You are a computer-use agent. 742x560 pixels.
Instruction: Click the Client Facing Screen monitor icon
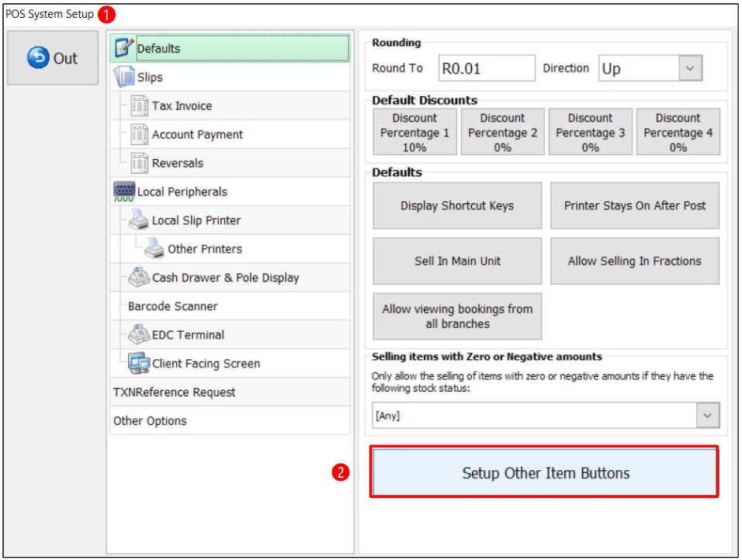tap(139, 363)
